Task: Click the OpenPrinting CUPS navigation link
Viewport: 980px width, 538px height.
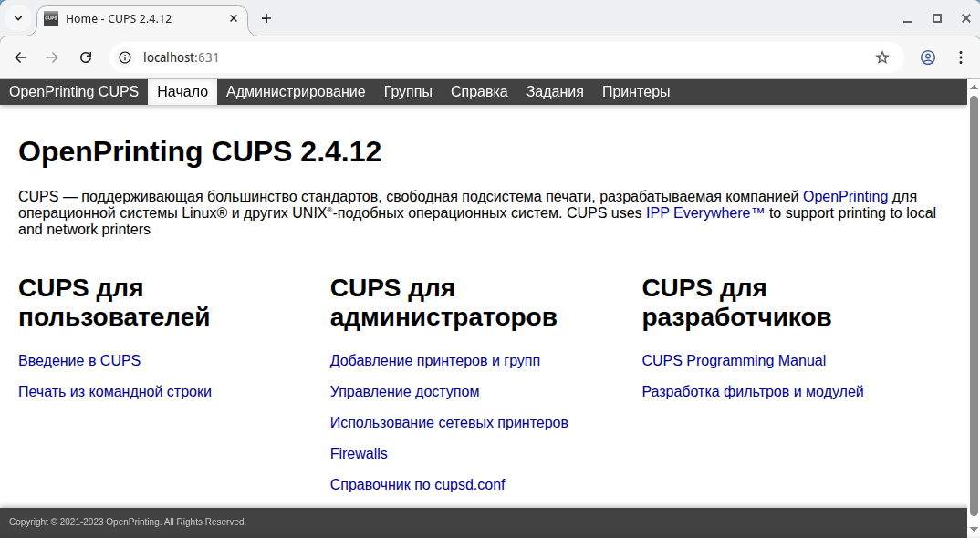Action: click(x=74, y=92)
